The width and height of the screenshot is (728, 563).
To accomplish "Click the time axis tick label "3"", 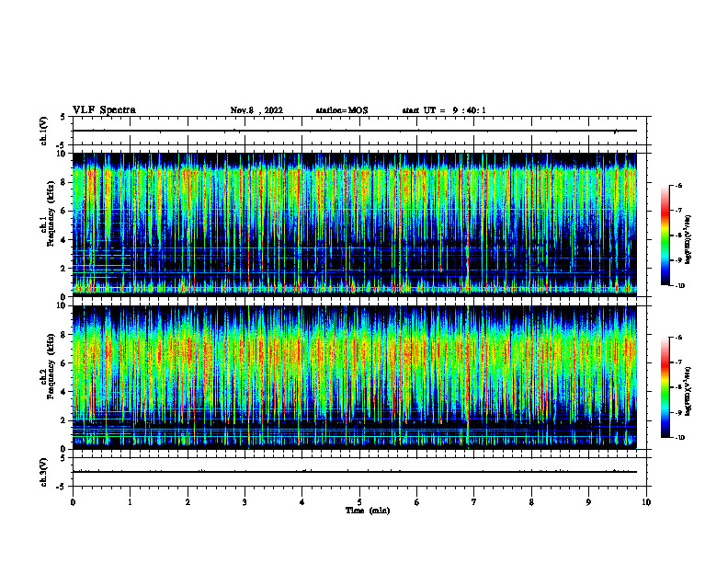I will [245, 502].
